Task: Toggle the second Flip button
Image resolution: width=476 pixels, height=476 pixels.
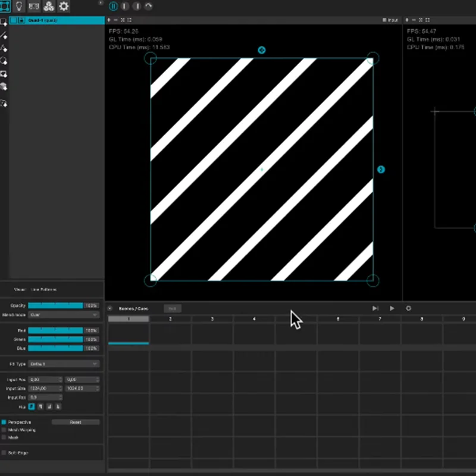Action: click(40, 406)
